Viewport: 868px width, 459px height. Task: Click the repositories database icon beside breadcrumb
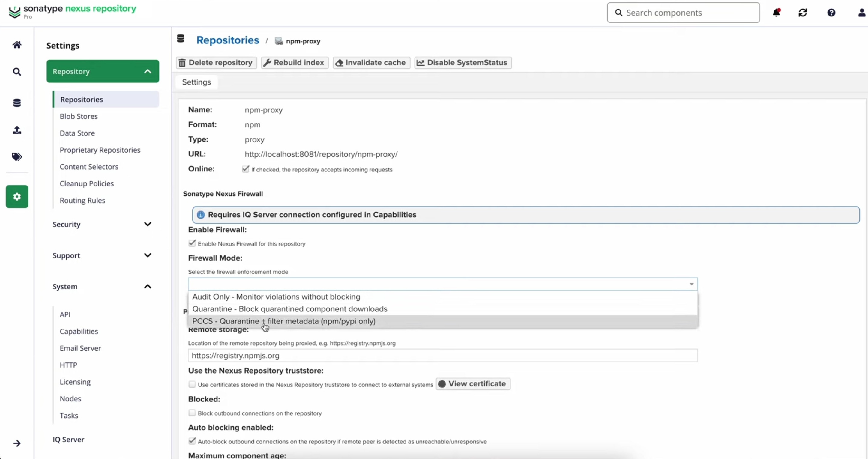(x=181, y=39)
